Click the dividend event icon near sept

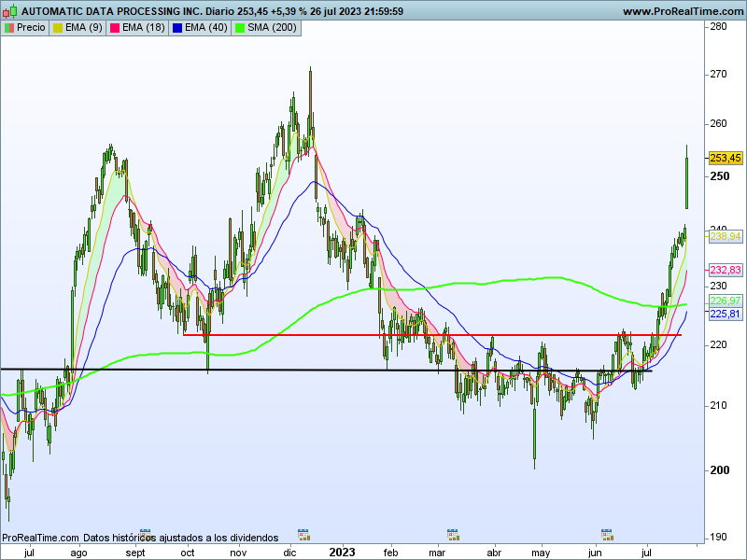tap(146, 535)
